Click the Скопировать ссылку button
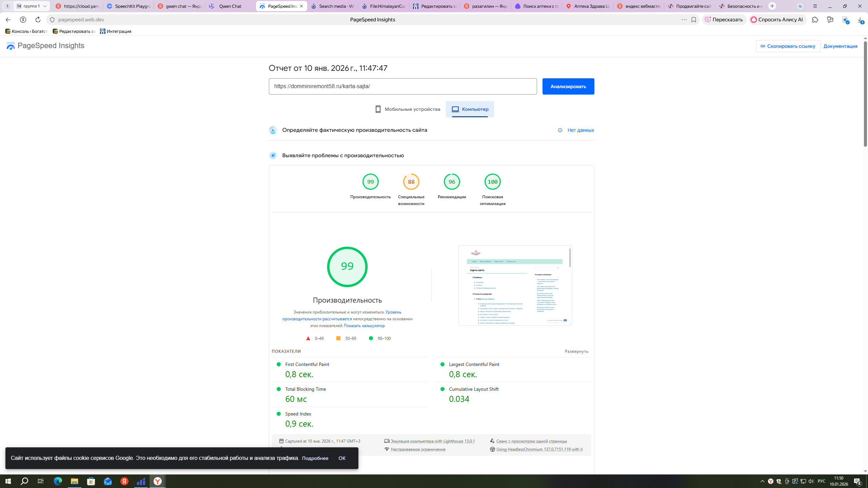Viewport: 868px width, 488px height. pos(788,46)
